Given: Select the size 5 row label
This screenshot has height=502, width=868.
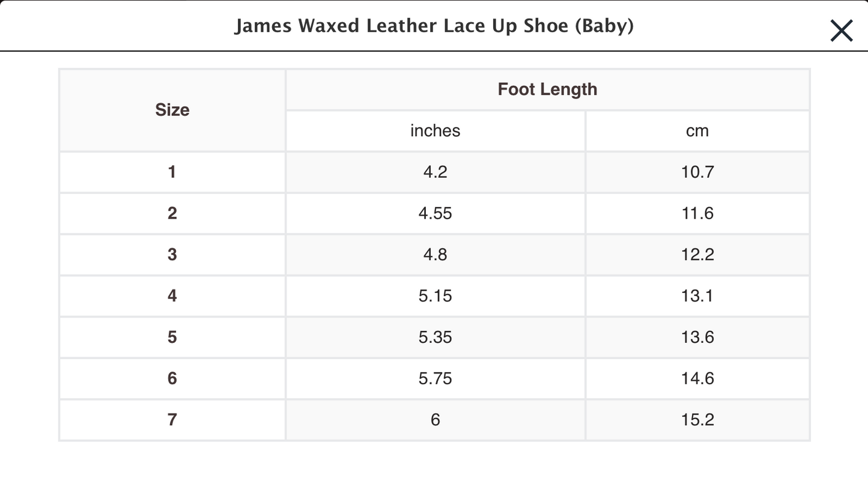Looking at the screenshot, I should 172,337.
